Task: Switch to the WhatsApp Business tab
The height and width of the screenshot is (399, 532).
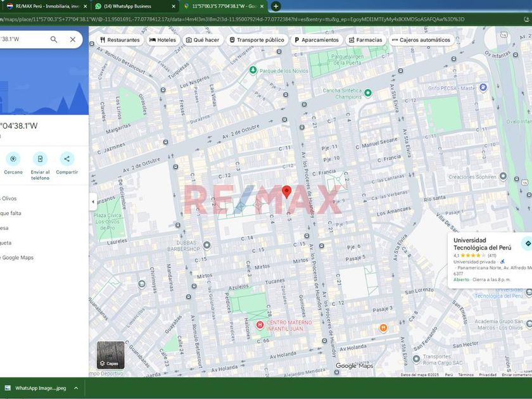Action: [133, 6]
